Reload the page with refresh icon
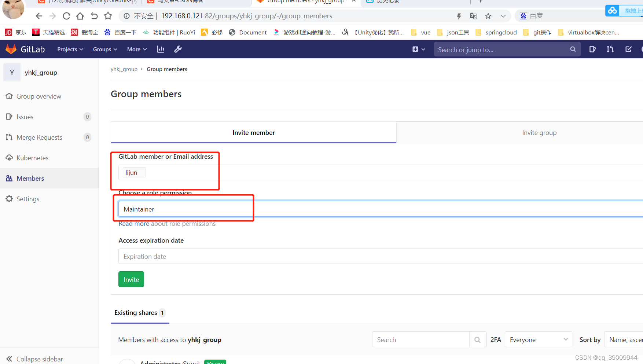Screen dimensions: 643x364 pos(66,16)
